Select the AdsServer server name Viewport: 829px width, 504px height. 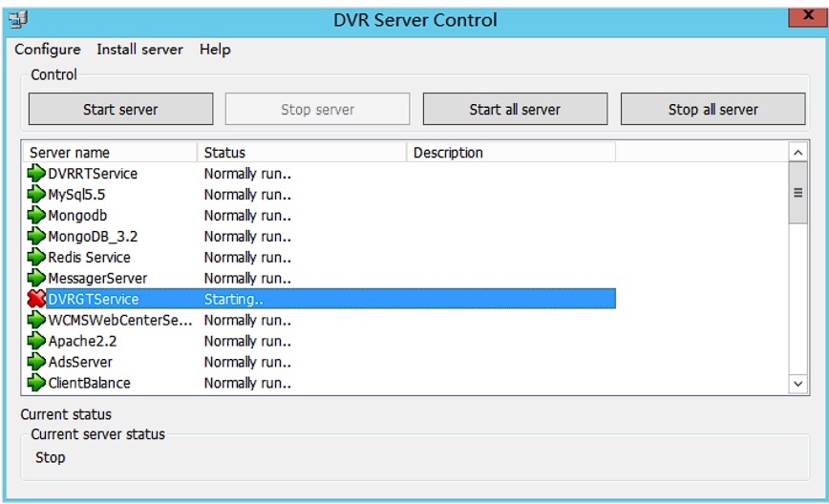[x=80, y=363]
